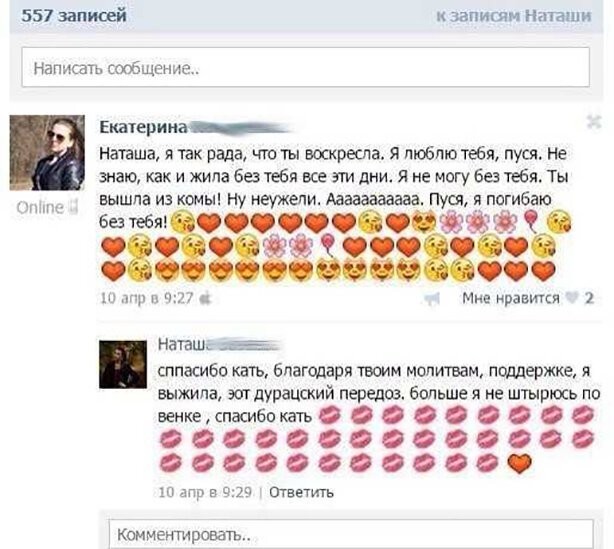Image resolution: width=614 pixels, height=549 pixels.
Task: Open the "к записям Наташи" link
Action: (513, 16)
